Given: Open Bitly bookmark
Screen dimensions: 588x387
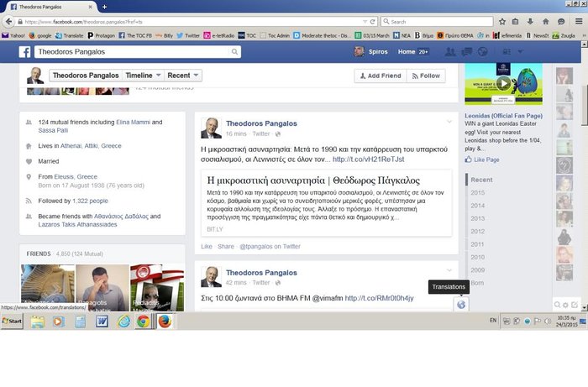Looking at the screenshot, I should tap(165, 35).
